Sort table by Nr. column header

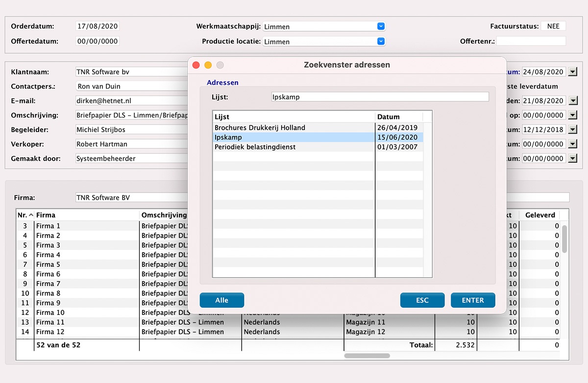click(x=25, y=215)
